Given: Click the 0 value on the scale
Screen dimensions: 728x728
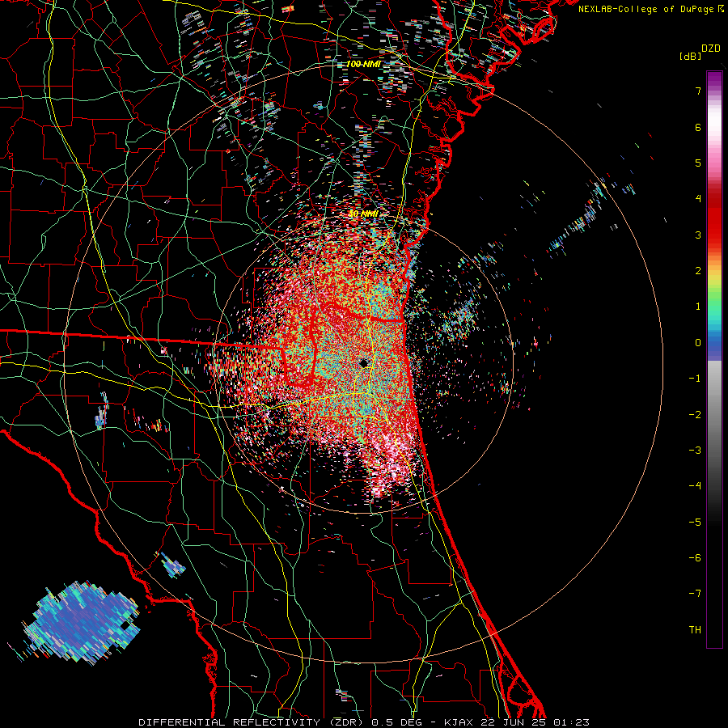Looking at the screenshot, I should coord(698,343).
